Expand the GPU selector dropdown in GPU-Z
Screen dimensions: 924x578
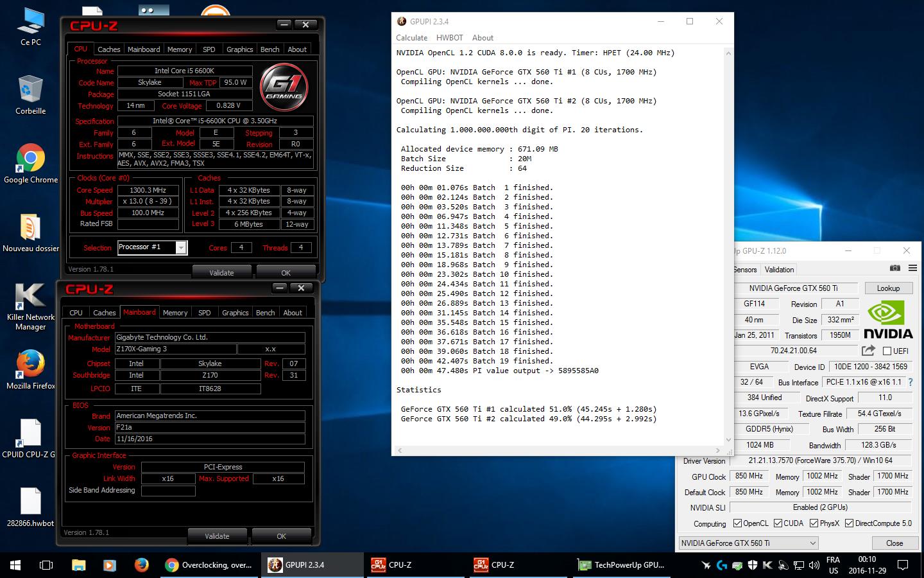click(x=812, y=543)
